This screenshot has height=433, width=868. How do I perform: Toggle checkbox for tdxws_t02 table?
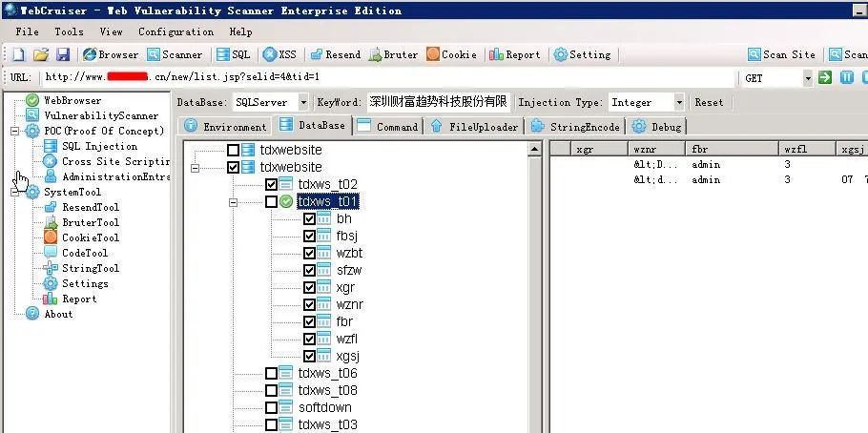click(x=271, y=184)
